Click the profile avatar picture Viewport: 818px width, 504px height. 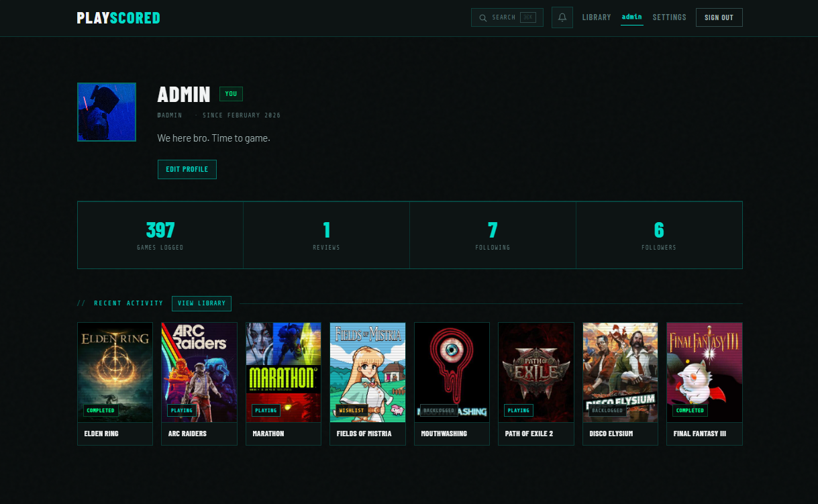(106, 112)
